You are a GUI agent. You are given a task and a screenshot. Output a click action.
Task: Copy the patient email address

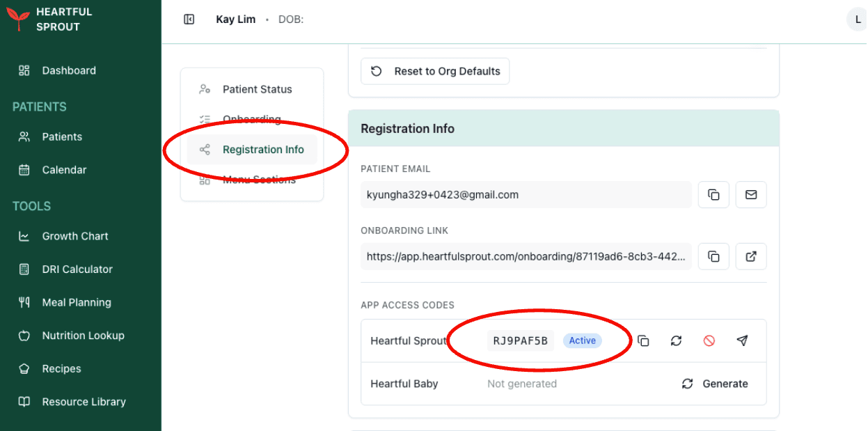(713, 195)
